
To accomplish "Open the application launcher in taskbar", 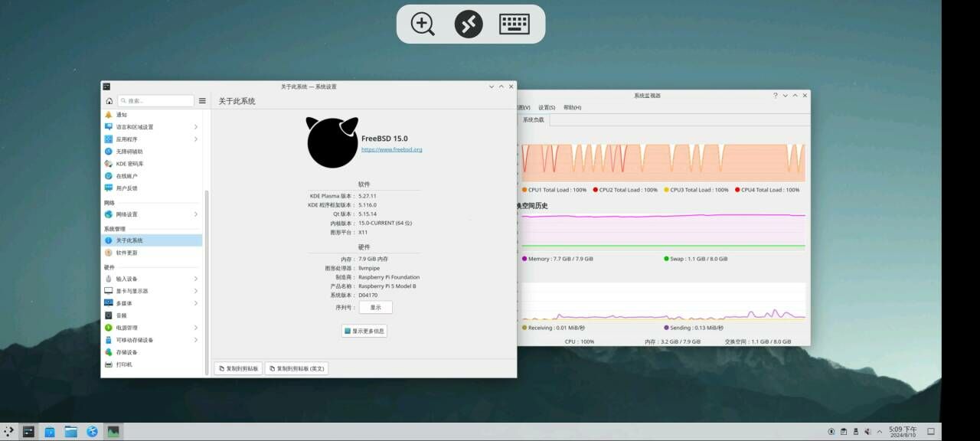I will coord(9,432).
